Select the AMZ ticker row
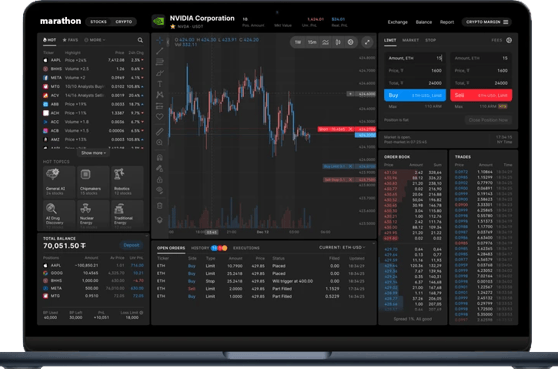Image resolution: width=558 pixels, height=372 pixels. tap(93, 140)
